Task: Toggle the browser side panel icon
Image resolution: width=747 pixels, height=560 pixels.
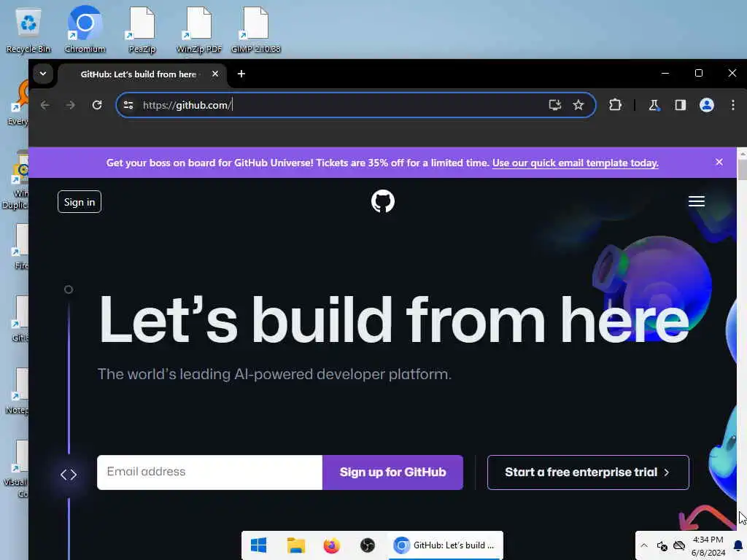Action: tap(681, 105)
